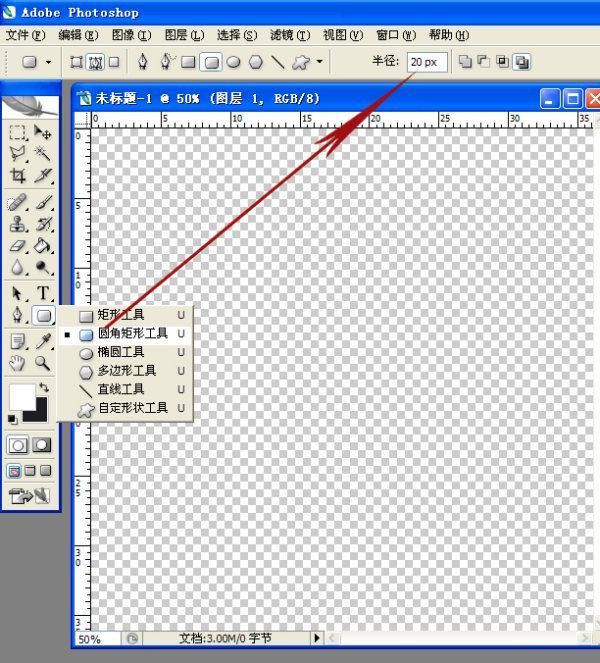The image size is (600, 663).
Task: Select the Move tool
Action: pyautogui.click(x=42, y=132)
